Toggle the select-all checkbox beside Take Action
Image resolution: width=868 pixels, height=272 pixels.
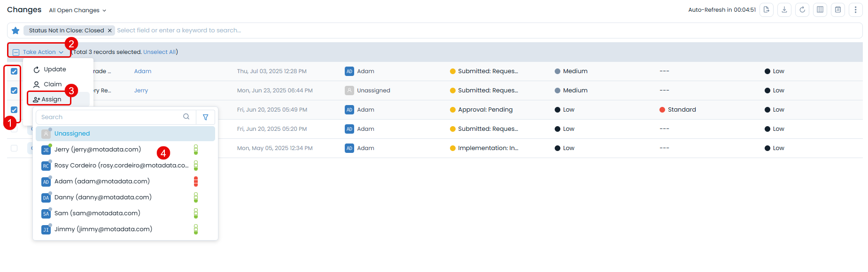[x=16, y=53]
